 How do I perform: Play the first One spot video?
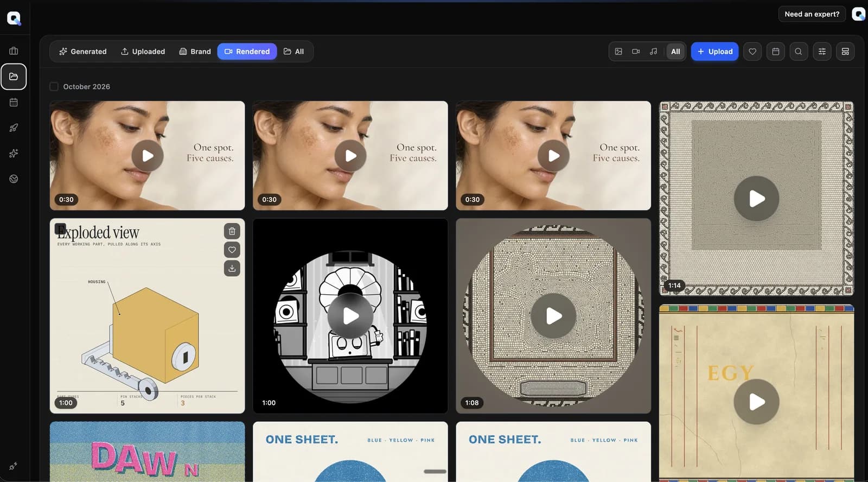click(148, 156)
